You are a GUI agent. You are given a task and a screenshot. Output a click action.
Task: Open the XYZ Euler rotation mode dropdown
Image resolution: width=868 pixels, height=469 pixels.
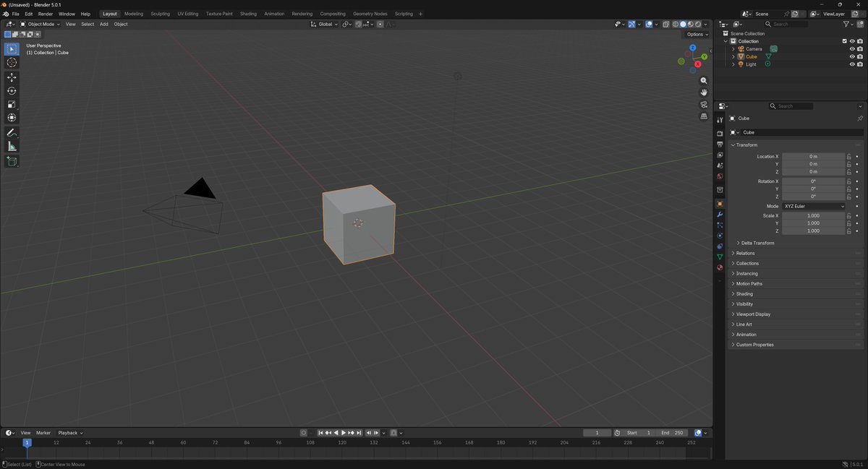(814, 206)
